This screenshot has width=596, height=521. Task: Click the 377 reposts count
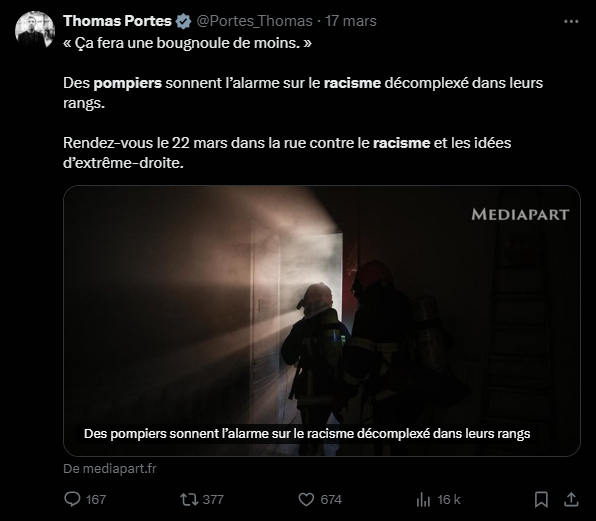coord(213,499)
